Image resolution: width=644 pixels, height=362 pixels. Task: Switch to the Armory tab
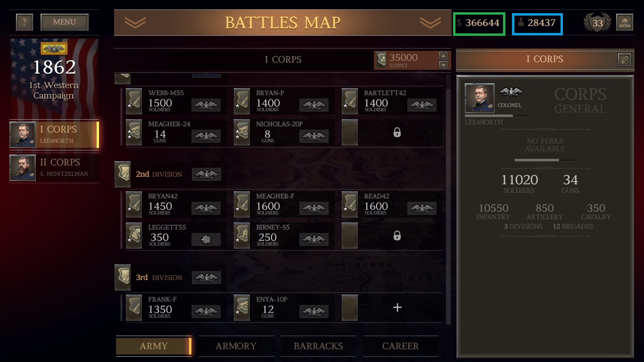click(x=236, y=346)
